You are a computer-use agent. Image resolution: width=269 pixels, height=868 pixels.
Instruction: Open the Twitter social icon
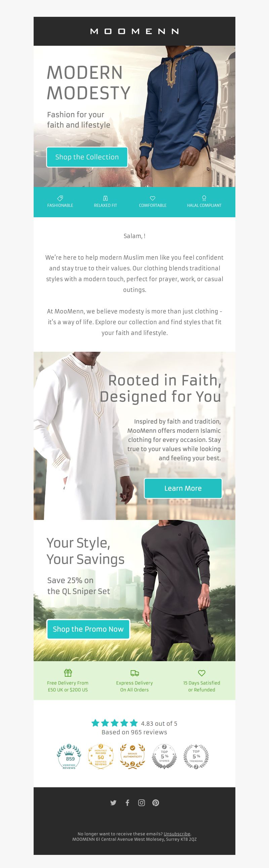click(113, 803)
